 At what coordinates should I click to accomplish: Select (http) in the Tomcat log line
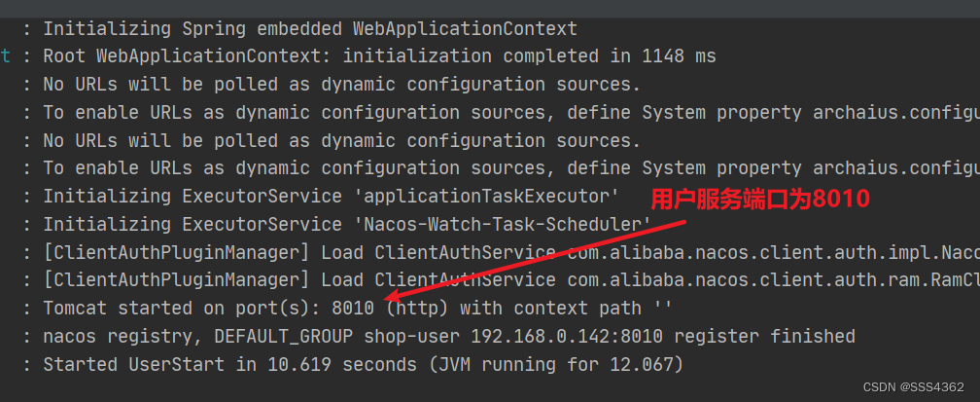click(417, 309)
